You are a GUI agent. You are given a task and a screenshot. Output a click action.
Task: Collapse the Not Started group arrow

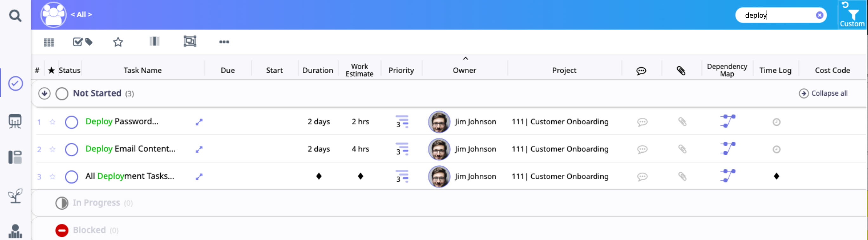44,94
